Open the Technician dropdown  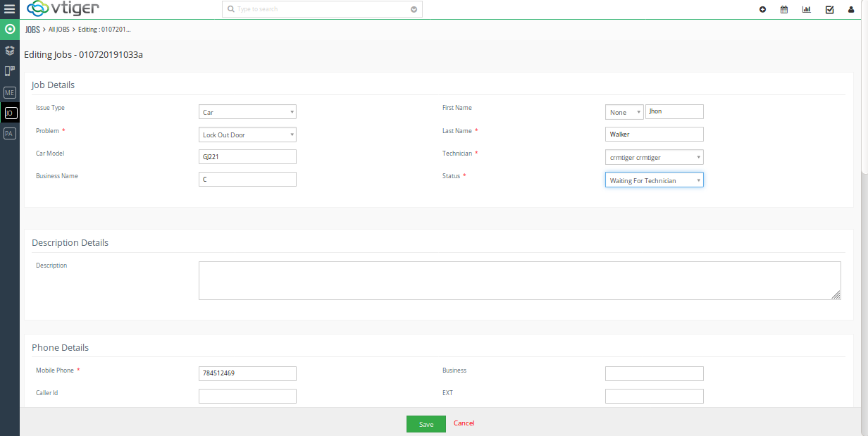coord(655,157)
